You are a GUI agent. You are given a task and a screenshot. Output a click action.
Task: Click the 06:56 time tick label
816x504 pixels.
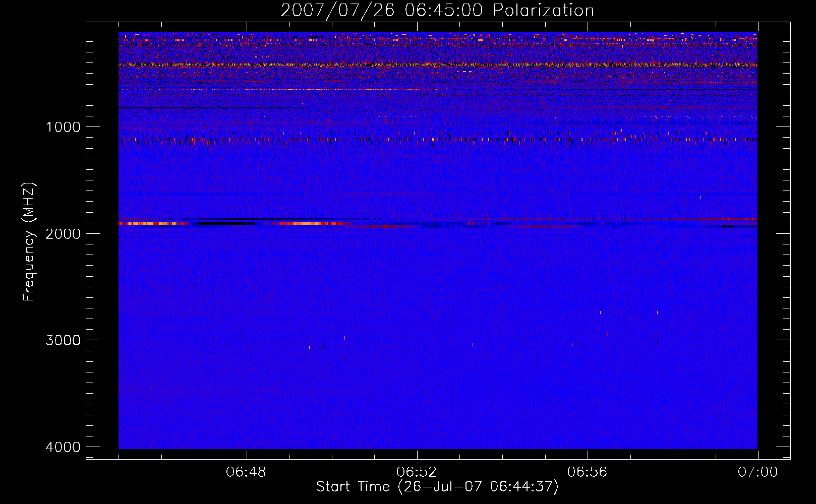[587, 472]
